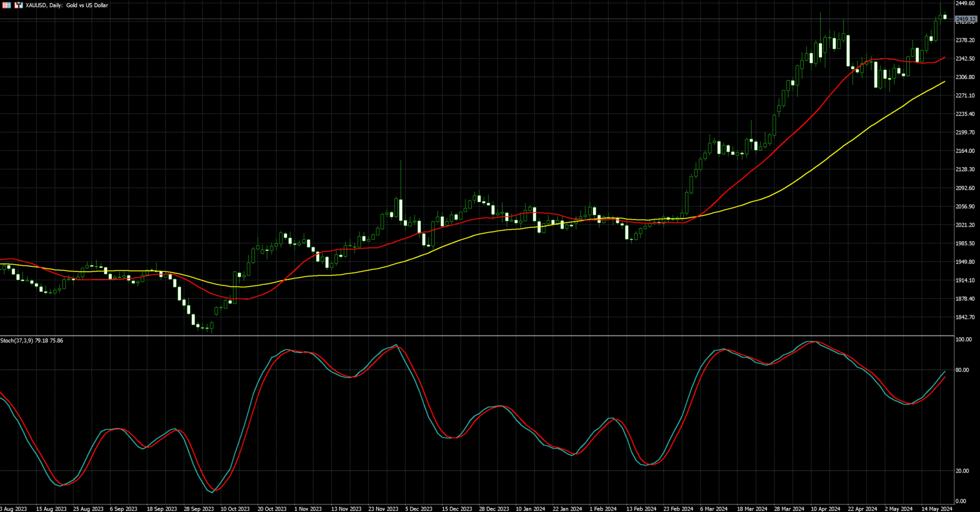Click the 10 Apr 2024 date label
Screen dimensions: 980x512
pyautogui.click(x=826, y=509)
